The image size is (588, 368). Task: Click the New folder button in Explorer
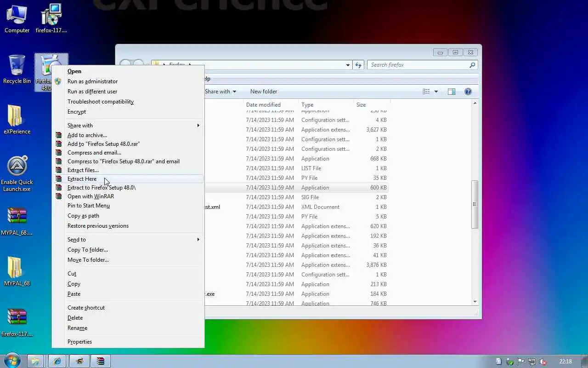264,92
